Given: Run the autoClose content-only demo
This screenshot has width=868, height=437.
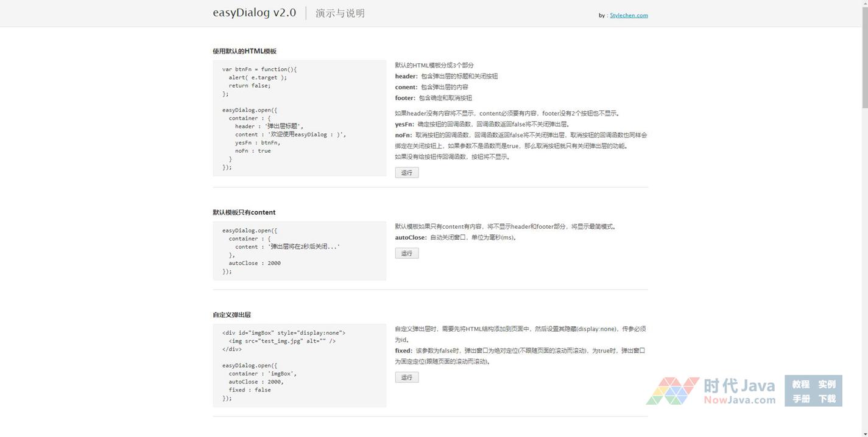Looking at the screenshot, I should click(x=406, y=253).
